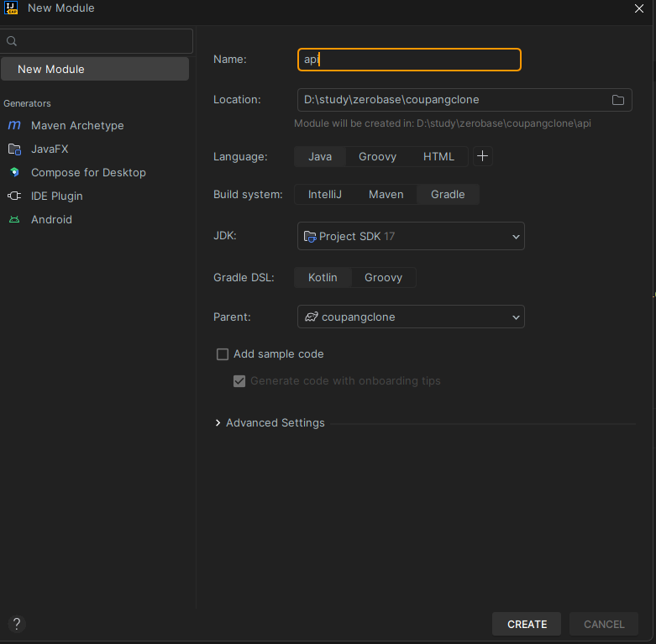Choose Compose for Desktop generator
656x644 pixels.
[x=88, y=172]
